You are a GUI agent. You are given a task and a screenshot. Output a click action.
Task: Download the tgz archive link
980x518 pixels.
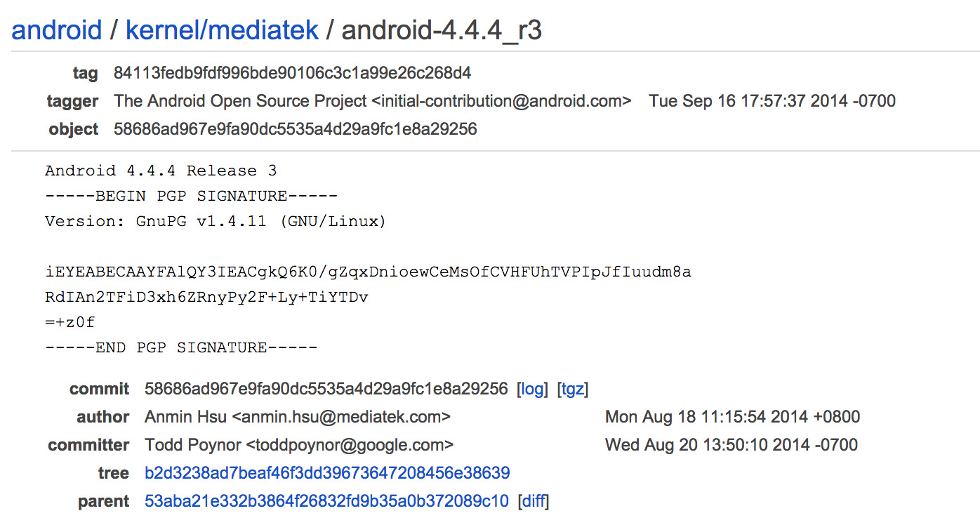(572, 389)
